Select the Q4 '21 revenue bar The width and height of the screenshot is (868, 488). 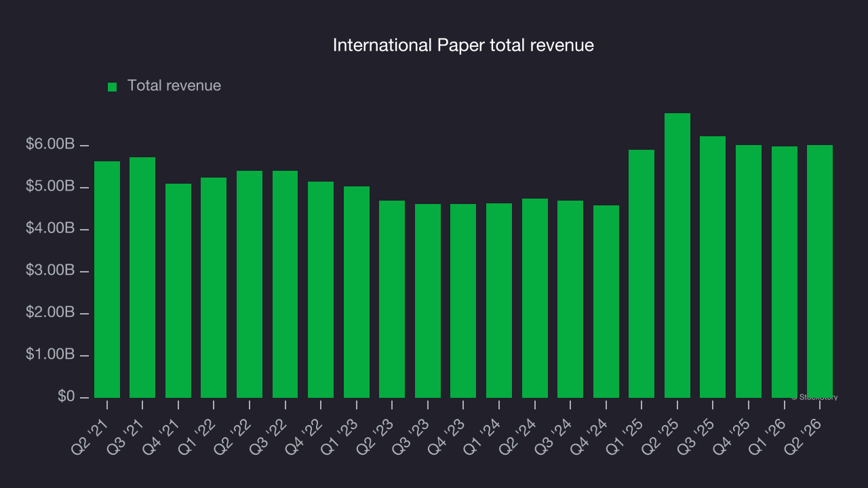click(x=178, y=291)
